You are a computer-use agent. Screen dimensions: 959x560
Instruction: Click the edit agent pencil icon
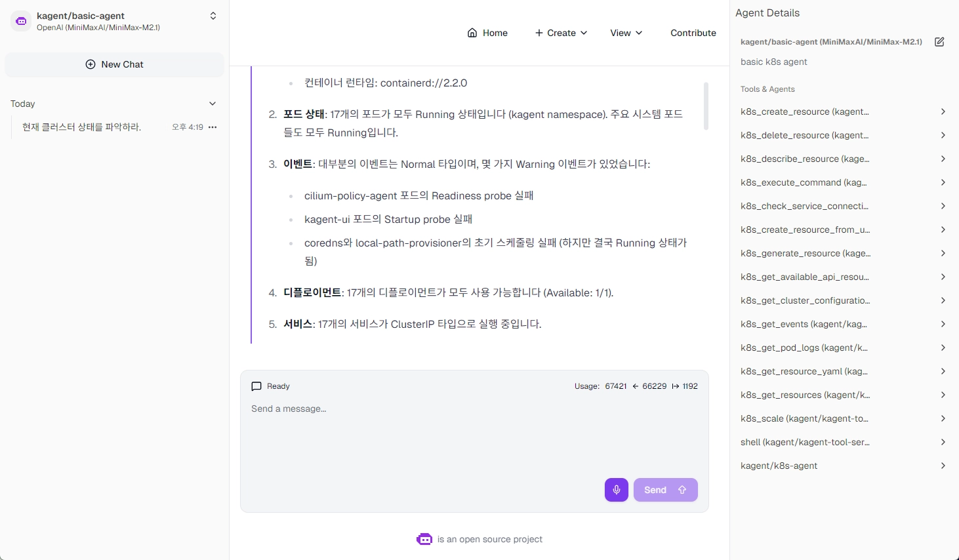point(939,42)
